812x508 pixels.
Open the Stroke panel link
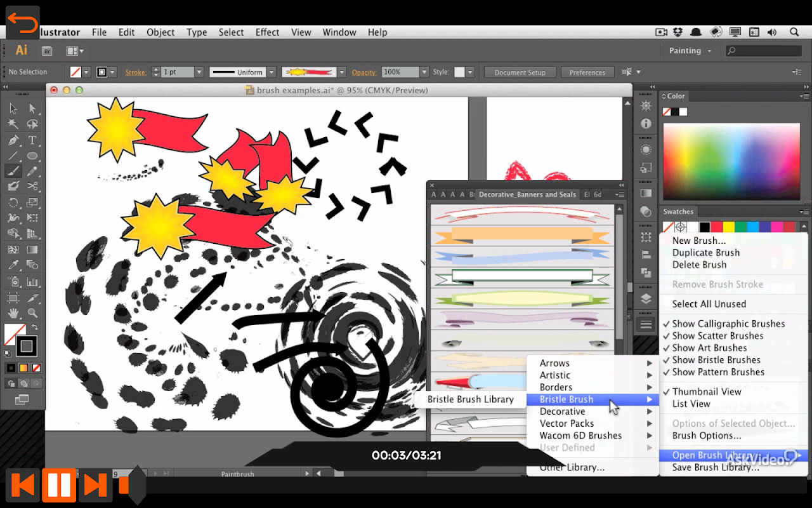135,72
